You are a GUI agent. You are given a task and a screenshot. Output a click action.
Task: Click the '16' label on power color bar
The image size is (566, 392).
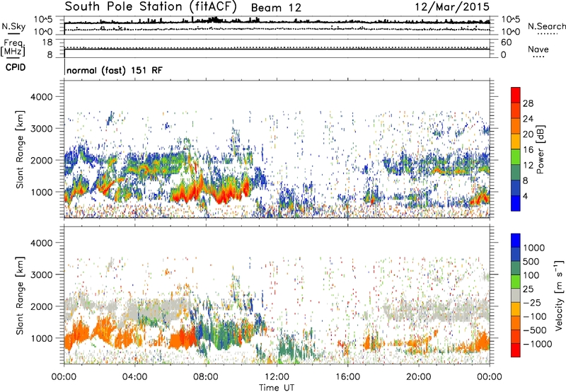coord(528,150)
